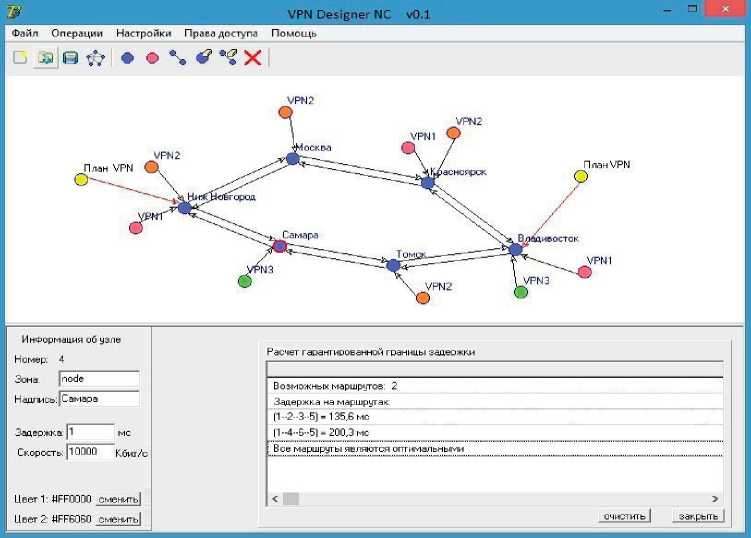Open the Настройки menu
This screenshot has width=751, height=538.
point(143,34)
